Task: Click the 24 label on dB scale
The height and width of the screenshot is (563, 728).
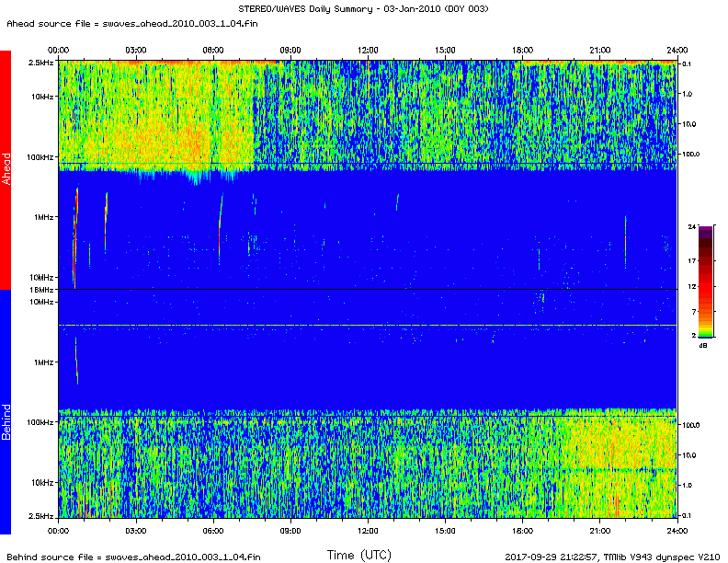Action: click(691, 226)
